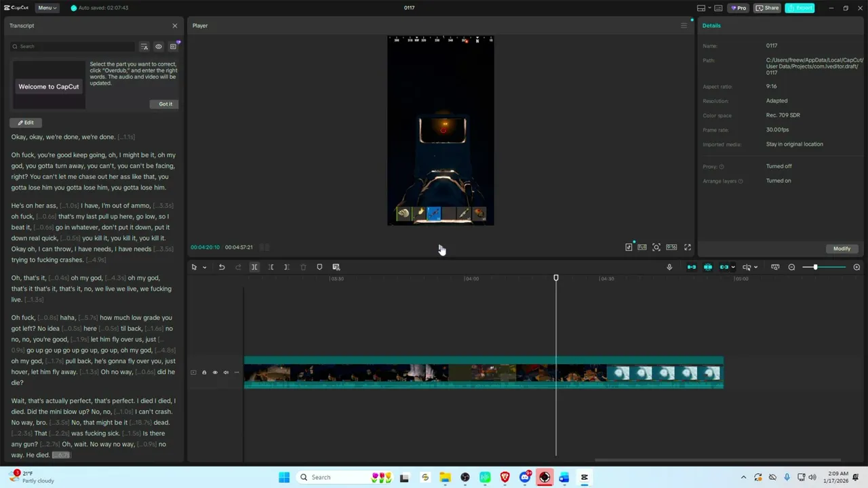
Task: Click the Split tool icon
Action: 254,267
